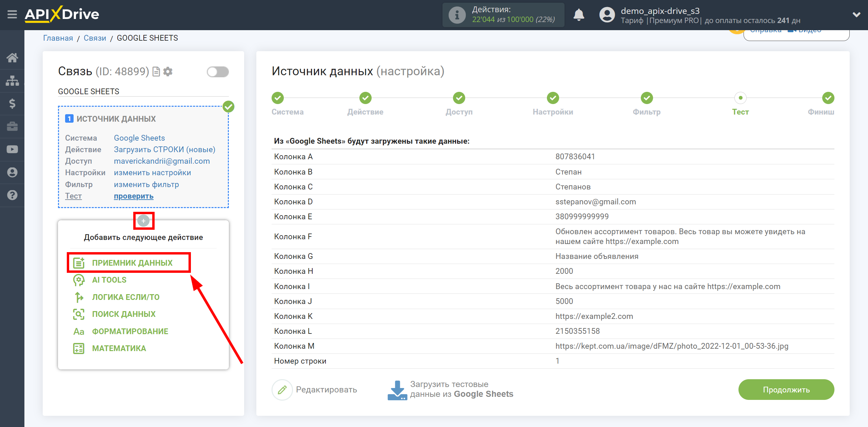Click изменить настройки link

point(152,172)
